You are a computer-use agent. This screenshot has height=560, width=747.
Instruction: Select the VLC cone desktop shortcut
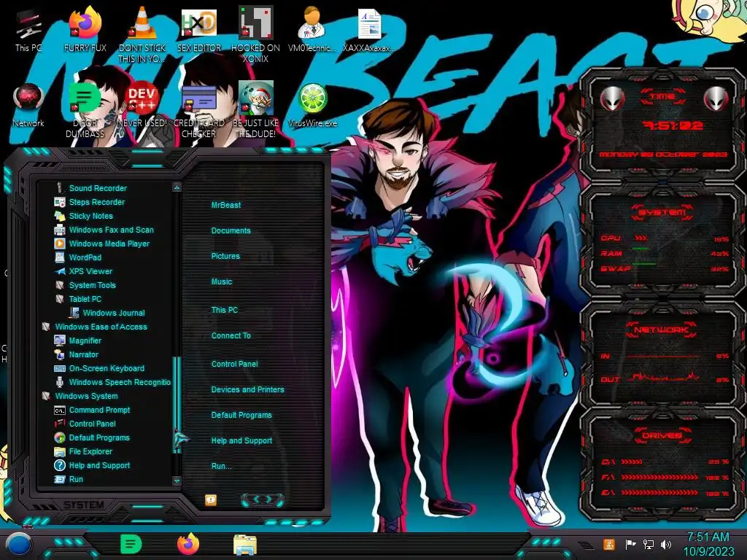[x=142, y=34]
